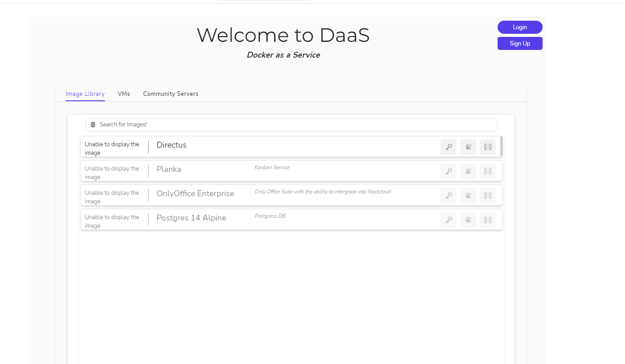Image resolution: width=625 pixels, height=364 pixels.
Task: Select the Directus image name
Action: point(172,145)
